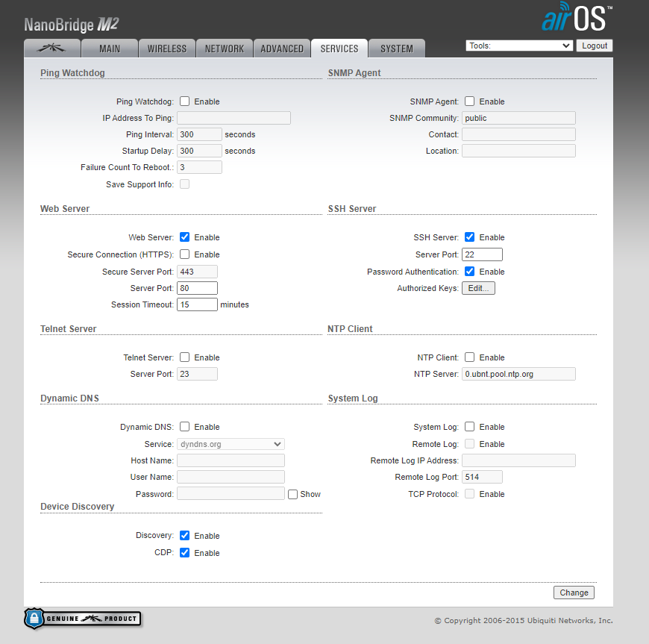Screen dimensions: 649x644
Task: Toggle SNMP Agent enable checkbox
Action: tap(469, 101)
